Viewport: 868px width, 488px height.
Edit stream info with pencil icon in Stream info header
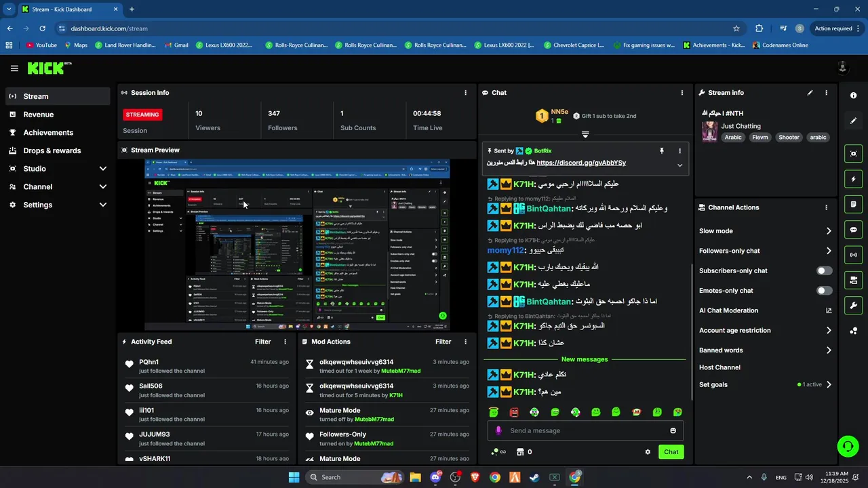pos(810,93)
